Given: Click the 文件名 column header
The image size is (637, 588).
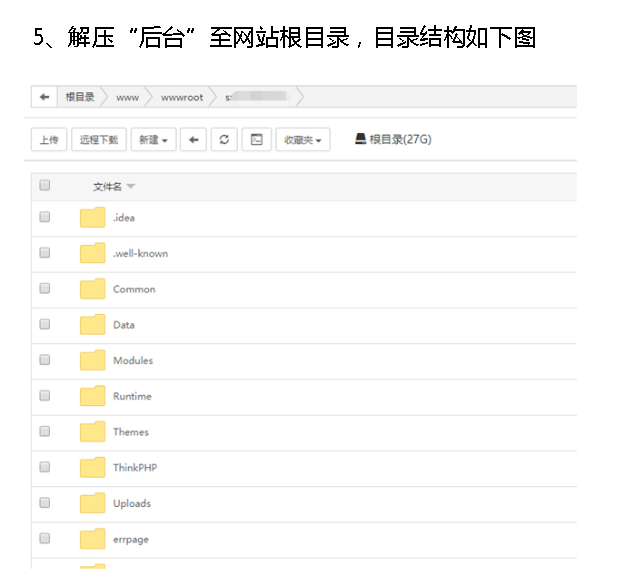Looking at the screenshot, I should (x=107, y=187).
